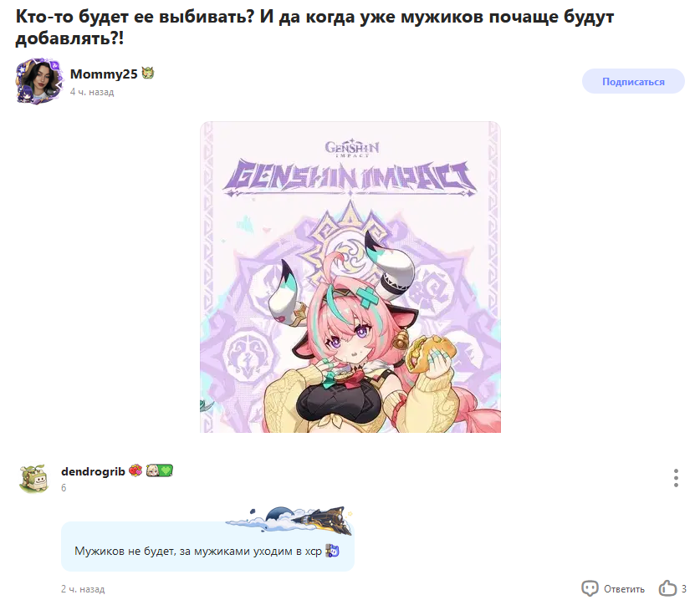
Task: Open dendrogrib's mushroom avatar
Action: click(x=34, y=478)
